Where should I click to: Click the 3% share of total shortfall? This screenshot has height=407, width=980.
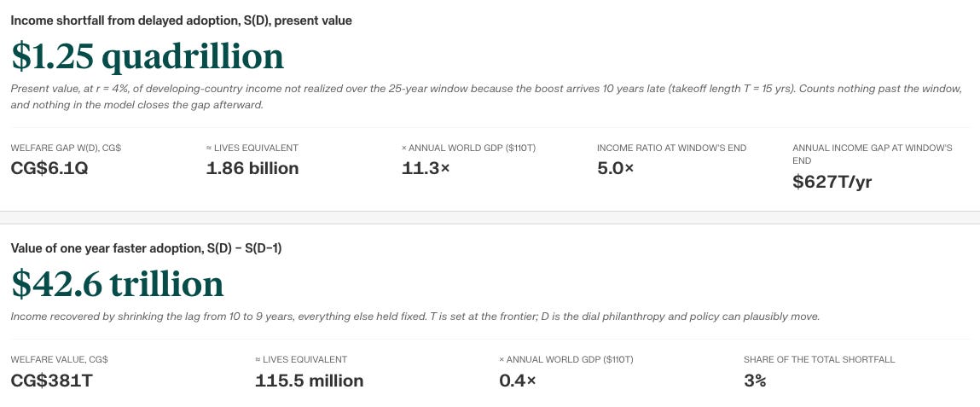[x=755, y=380]
